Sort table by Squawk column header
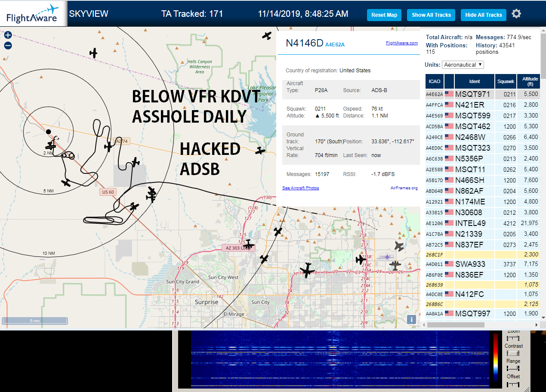Viewport: 546px width, 392px height. point(506,81)
